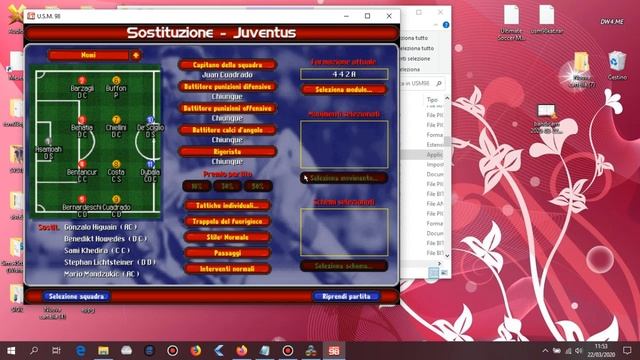
Task: Switch to the U.S.M. 98 taskbar icon
Action: [x=334, y=351]
